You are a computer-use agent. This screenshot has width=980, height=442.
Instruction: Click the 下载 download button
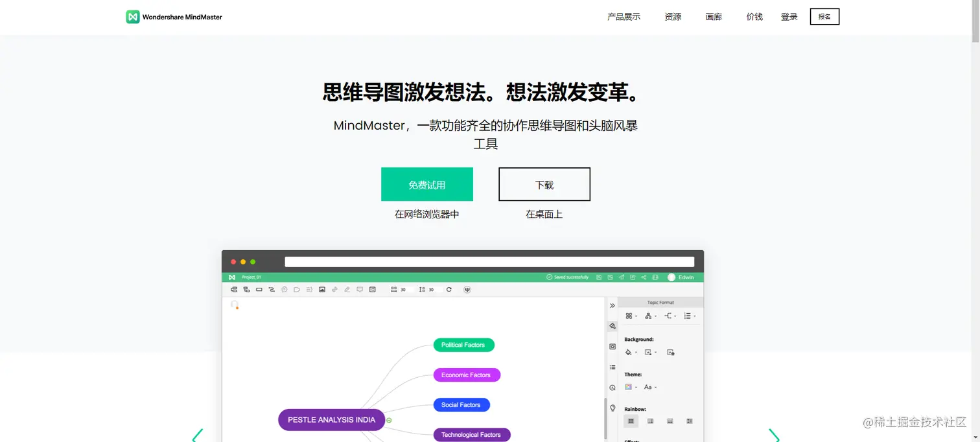coord(544,185)
